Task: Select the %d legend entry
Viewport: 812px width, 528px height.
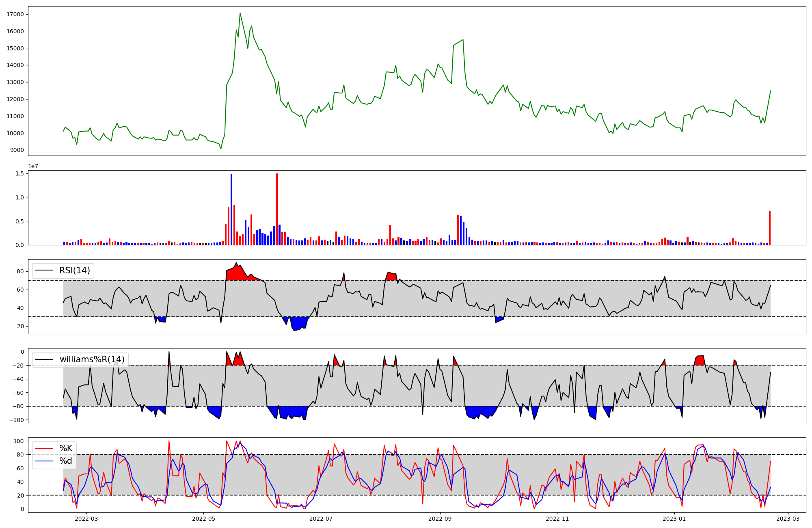Action: [x=66, y=461]
